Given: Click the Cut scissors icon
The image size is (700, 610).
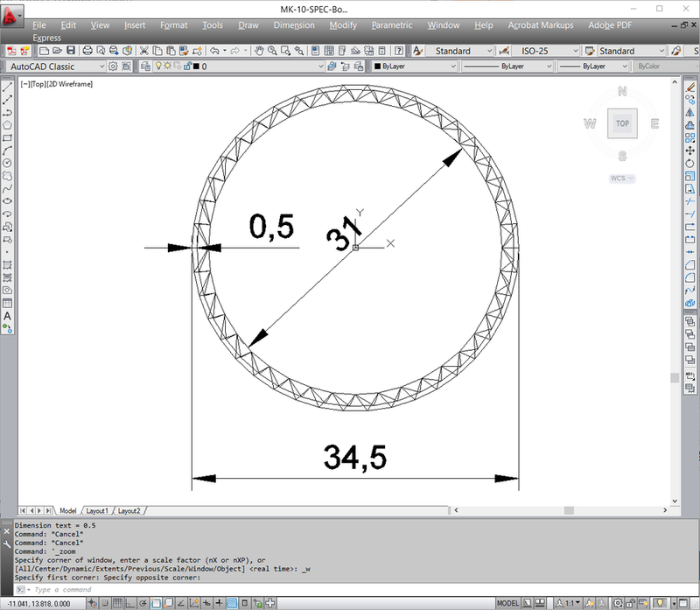Looking at the screenshot, I should click(144, 51).
